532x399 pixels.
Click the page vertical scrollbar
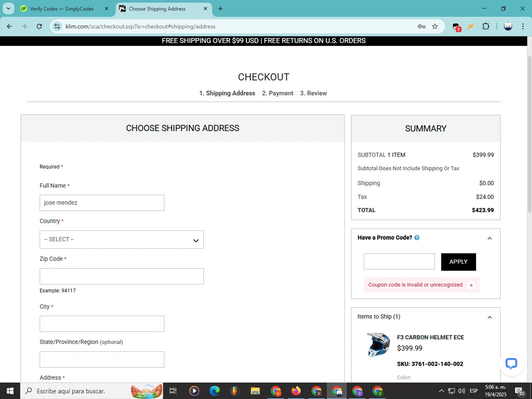coord(530,135)
